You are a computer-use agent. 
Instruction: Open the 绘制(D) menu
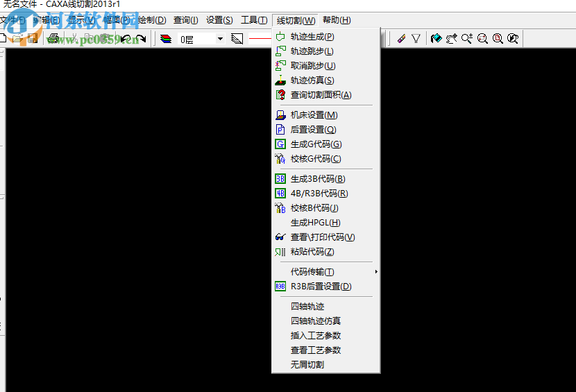pos(152,20)
